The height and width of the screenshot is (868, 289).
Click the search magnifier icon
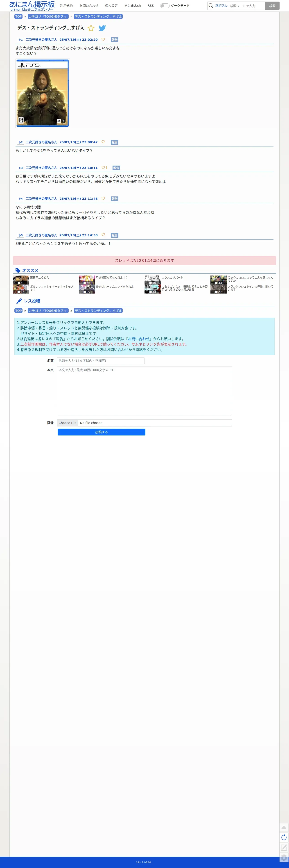(211, 6)
